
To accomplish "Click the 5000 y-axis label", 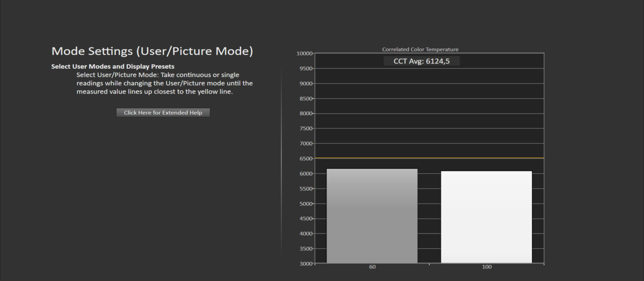I will (305, 204).
